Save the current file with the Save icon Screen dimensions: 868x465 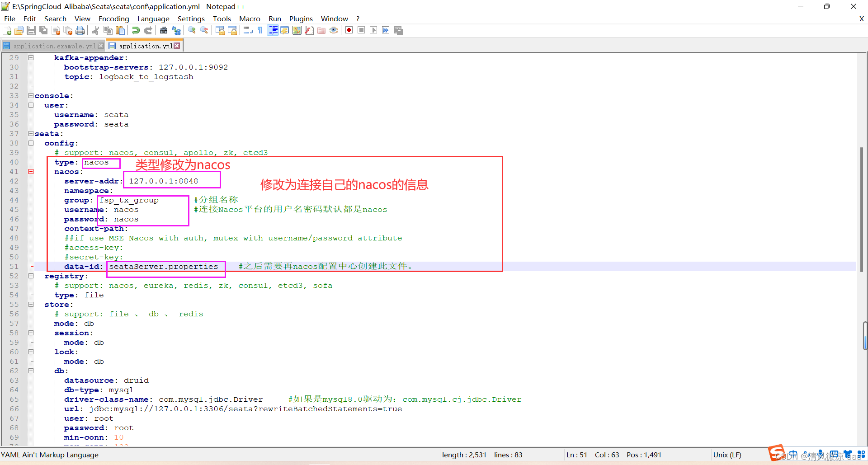point(31,30)
